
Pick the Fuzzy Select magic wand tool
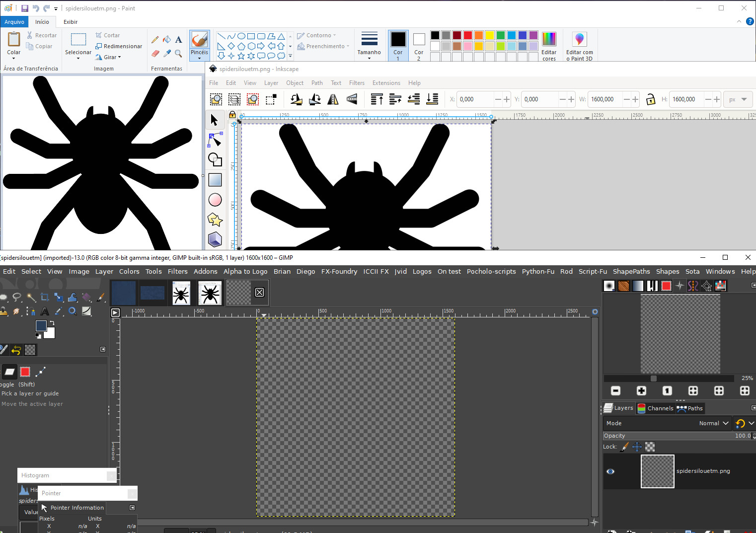point(31,298)
